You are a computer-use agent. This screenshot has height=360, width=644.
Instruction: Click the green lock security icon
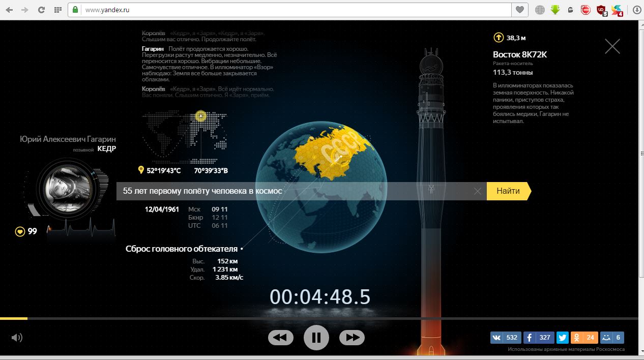76,10
